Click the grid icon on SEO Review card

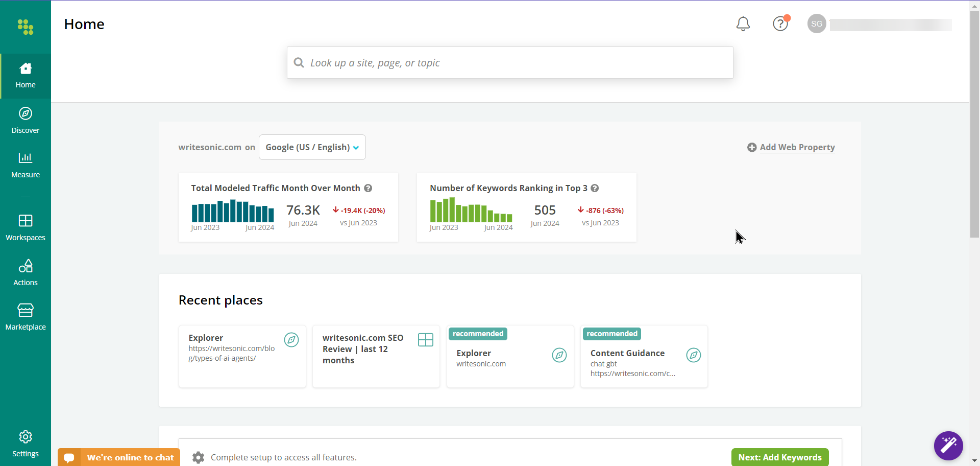(x=425, y=340)
